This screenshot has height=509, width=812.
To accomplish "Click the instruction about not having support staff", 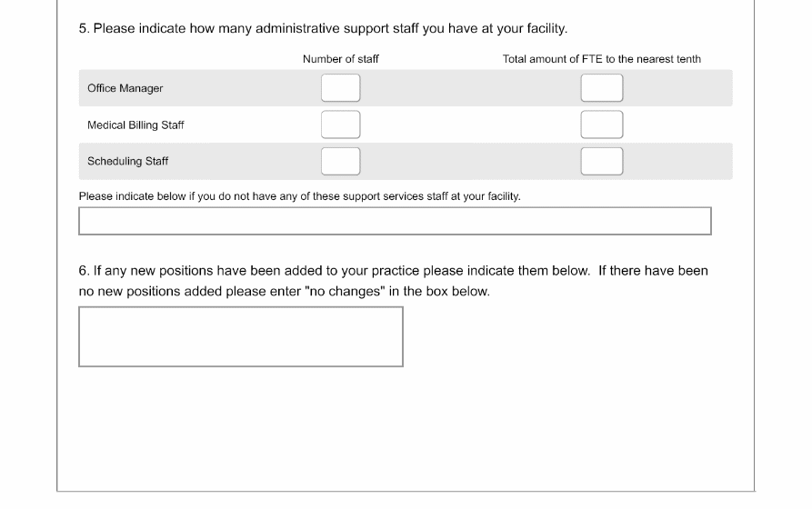I will click(299, 195).
